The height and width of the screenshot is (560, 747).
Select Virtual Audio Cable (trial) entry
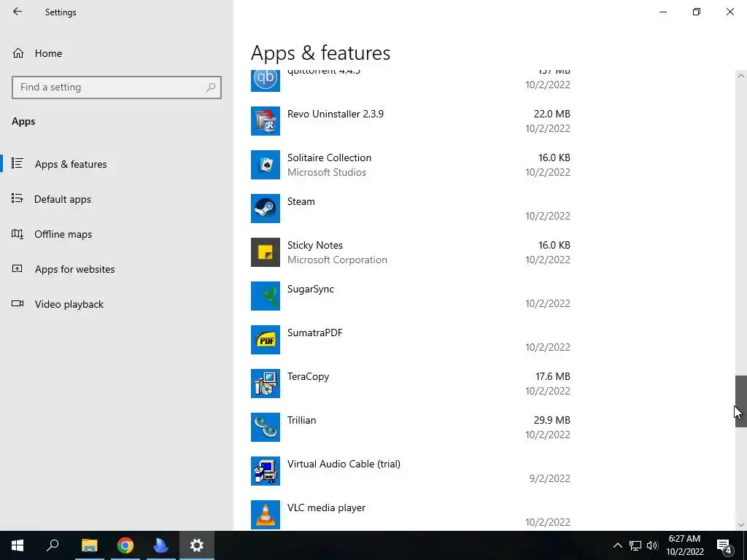tap(411, 472)
